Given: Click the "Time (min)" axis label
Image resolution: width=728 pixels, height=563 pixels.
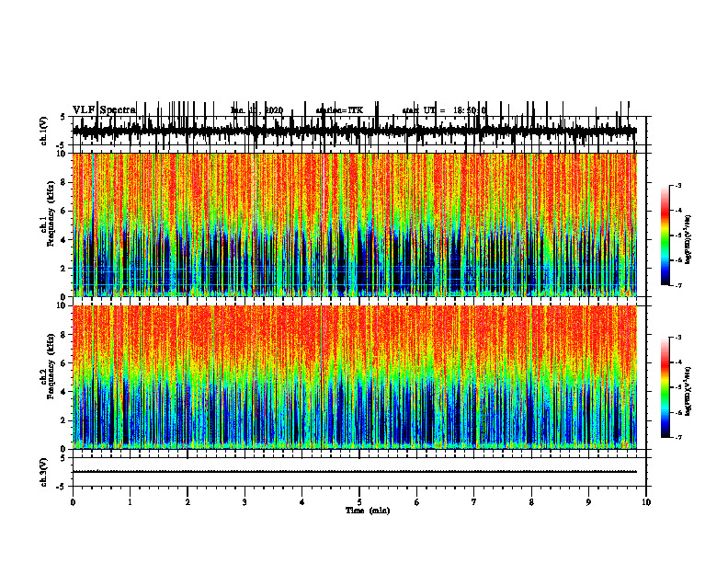Looking at the screenshot, I should point(368,511).
